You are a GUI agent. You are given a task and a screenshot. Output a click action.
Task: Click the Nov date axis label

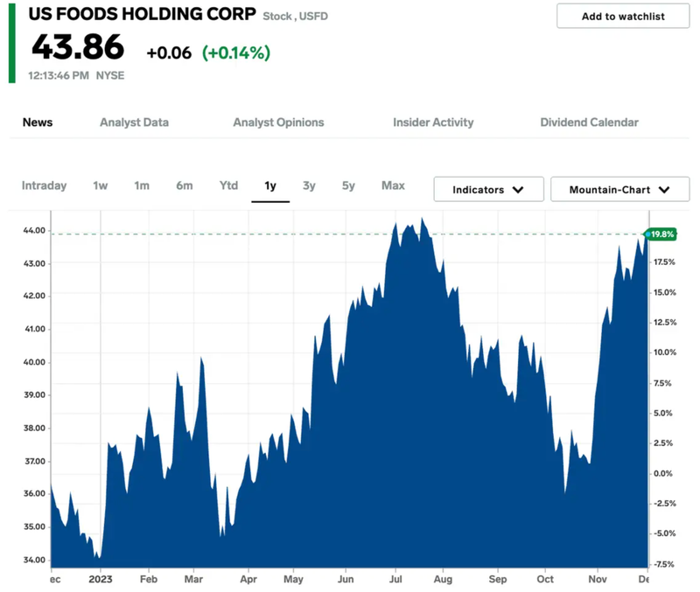pyautogui.click(x=598, y=579)
